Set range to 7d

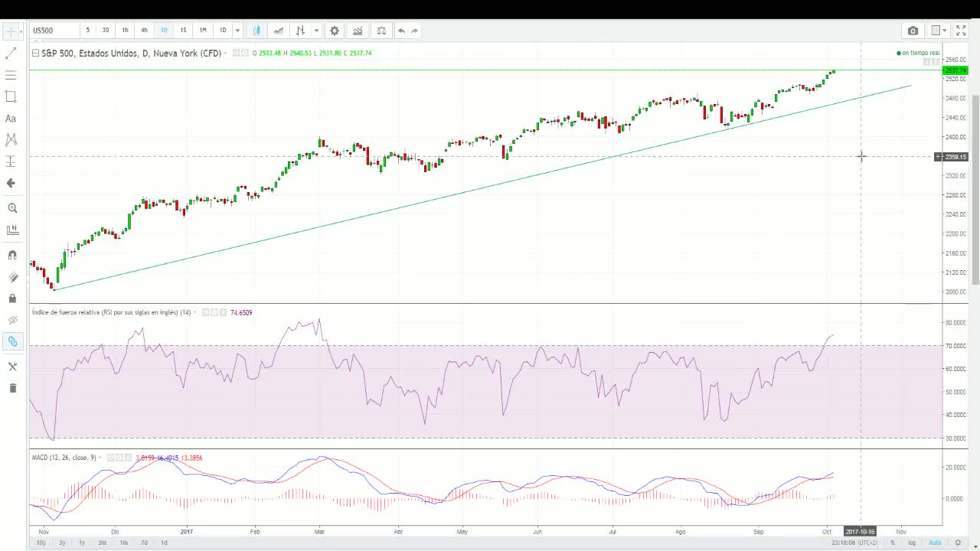point(144,543)
